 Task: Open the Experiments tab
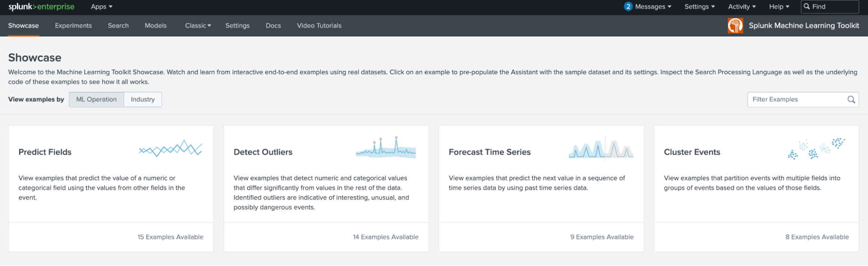[x=73, y=26]
